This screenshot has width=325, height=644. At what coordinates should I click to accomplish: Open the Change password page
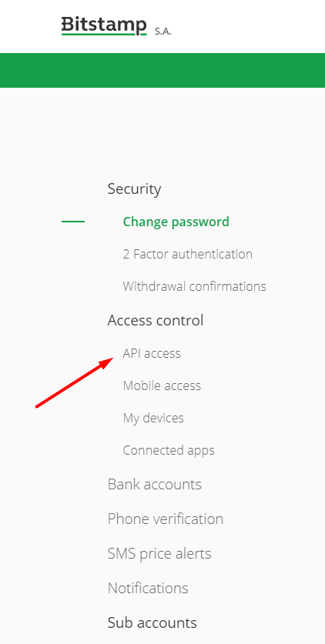coord(176,222)
